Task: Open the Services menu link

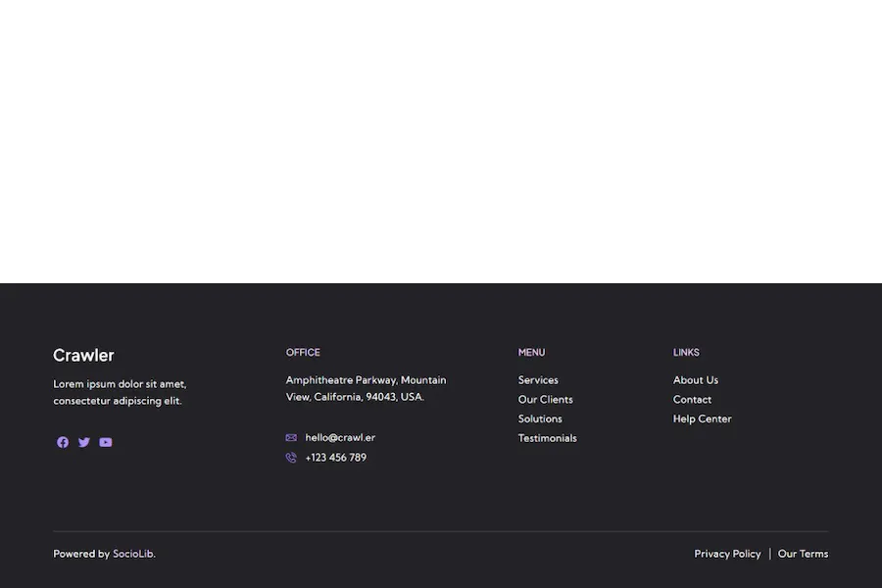Action: (538, 380)
